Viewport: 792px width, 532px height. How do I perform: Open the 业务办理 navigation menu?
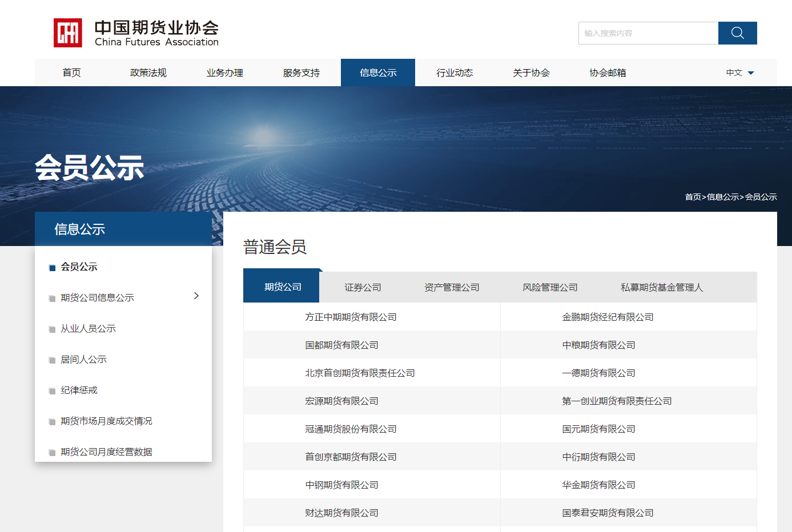(x=224, y=73)
